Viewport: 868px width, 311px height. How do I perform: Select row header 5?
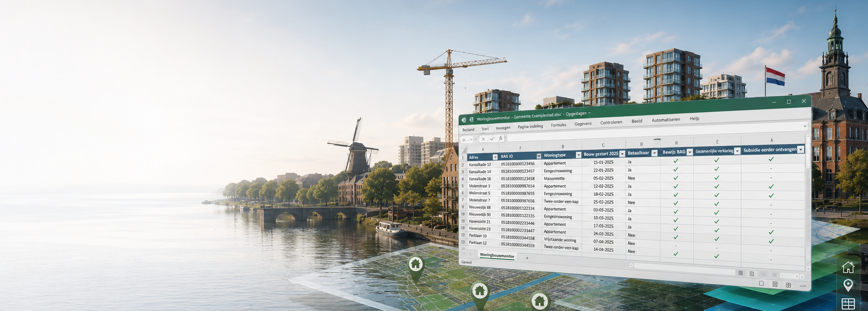point(463,186)
